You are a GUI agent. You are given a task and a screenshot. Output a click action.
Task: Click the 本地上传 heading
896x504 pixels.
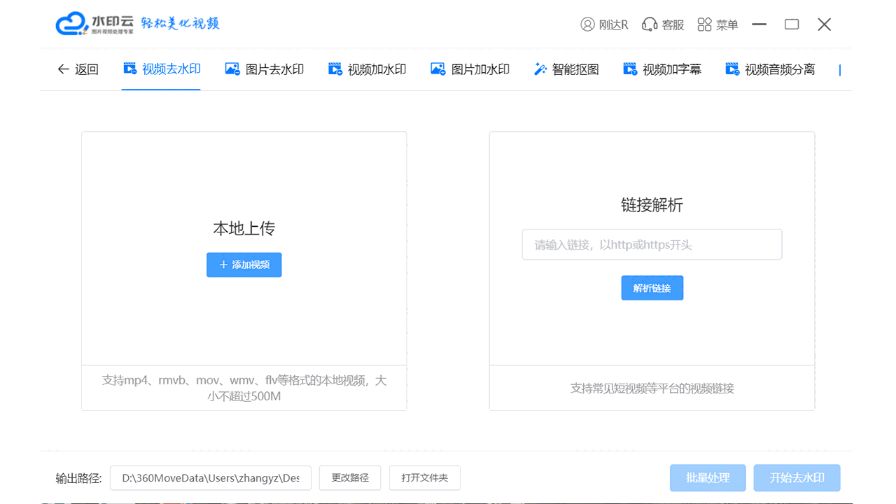click(244, 229)
